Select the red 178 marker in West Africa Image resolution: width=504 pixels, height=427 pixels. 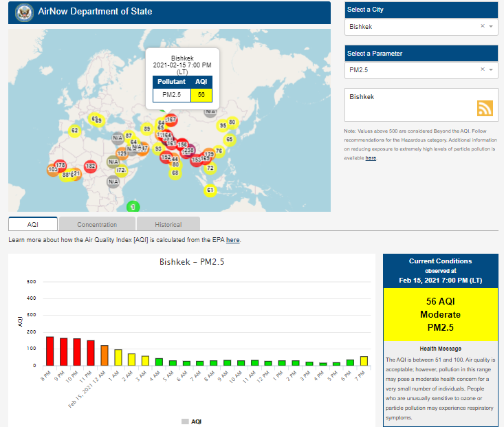[x=60, y=166]
